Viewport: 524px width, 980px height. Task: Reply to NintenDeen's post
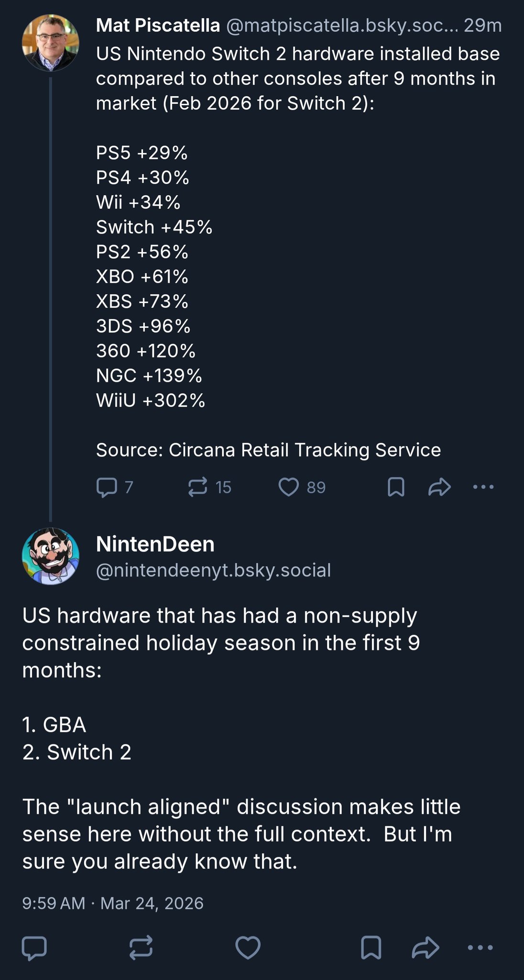pyautogui.click(x=34, y=947)
